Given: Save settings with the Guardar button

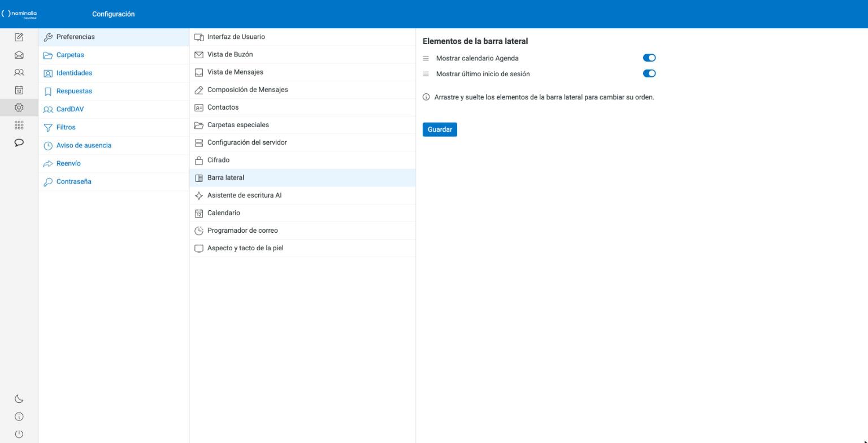Looking at the screenshot, I should click(x=440, y=129).
